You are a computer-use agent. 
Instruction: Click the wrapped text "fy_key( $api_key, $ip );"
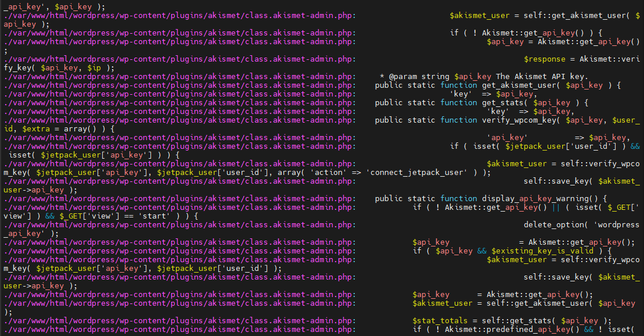point(59,68)
